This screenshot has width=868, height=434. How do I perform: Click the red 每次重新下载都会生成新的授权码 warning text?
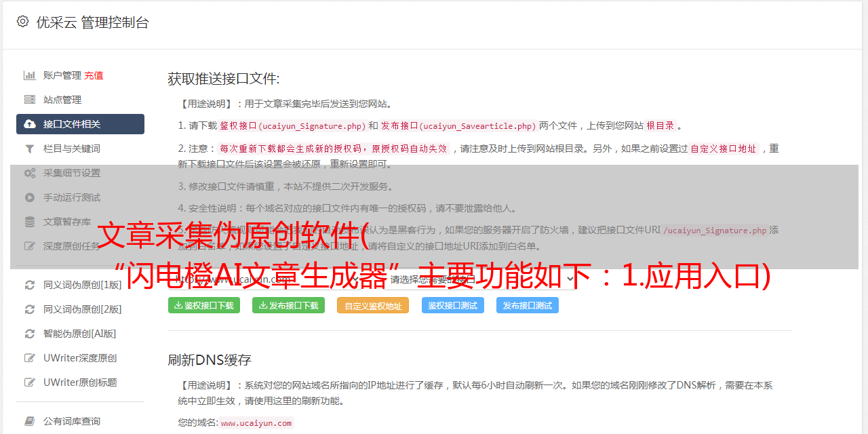[x=334, y=149]
